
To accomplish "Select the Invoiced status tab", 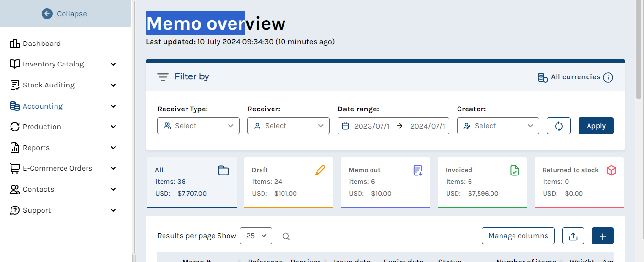I will tap(482, 183).
